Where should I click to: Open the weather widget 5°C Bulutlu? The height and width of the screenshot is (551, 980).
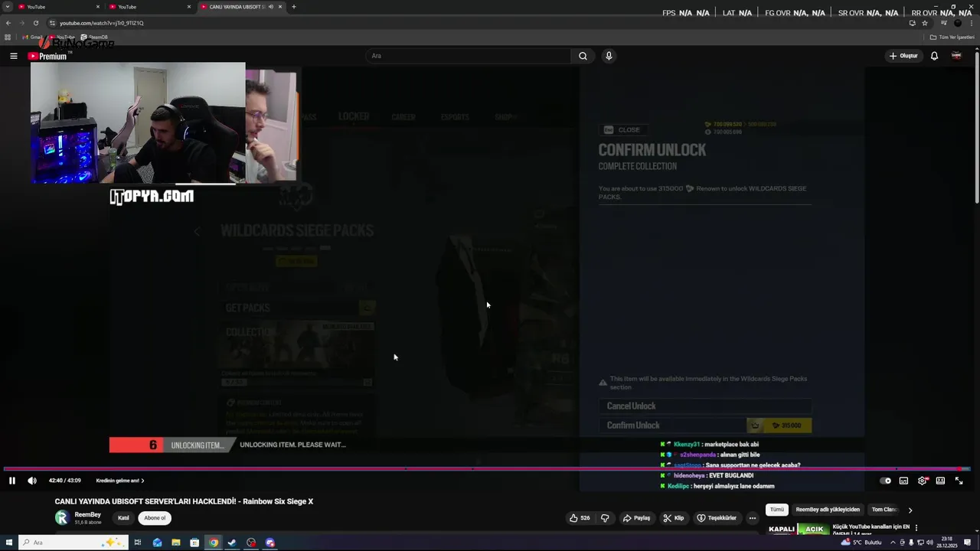[862, 543]
